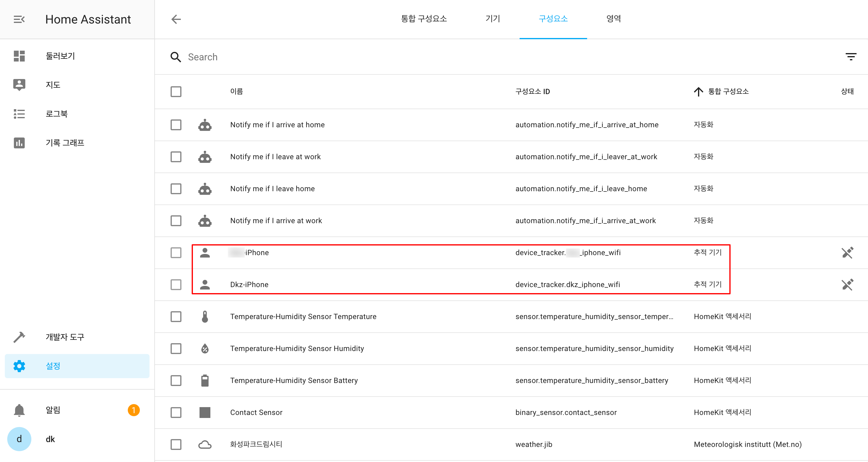Open the filter icon menu
868x462 pixels.
click(851, 57)
